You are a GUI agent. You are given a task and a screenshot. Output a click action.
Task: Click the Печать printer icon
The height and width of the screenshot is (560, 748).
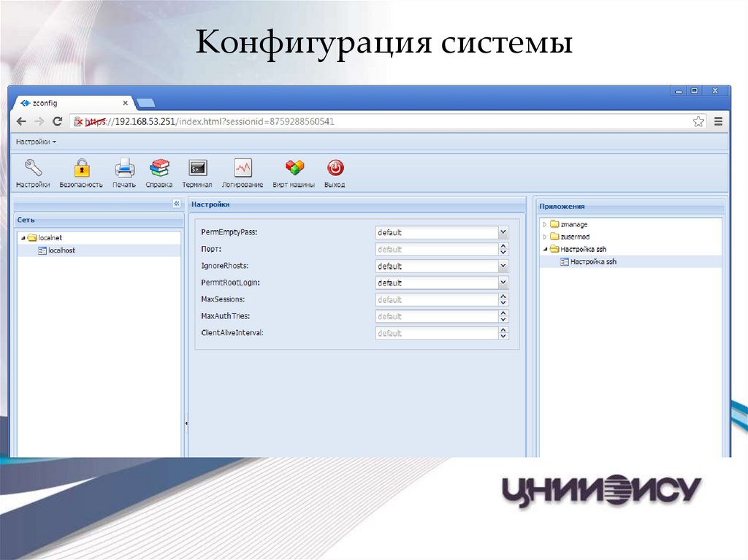(124, 169)
